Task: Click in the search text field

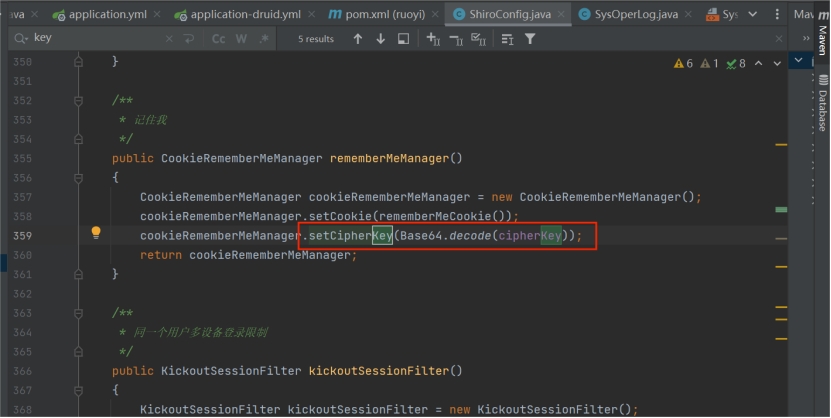Action: tap(100, 39)
